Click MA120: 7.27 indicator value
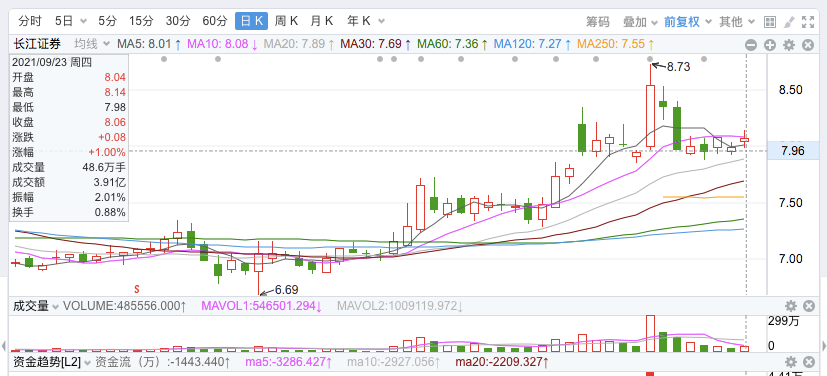The width and height of the screenshot is (827, 376). (x=532, y=44)
